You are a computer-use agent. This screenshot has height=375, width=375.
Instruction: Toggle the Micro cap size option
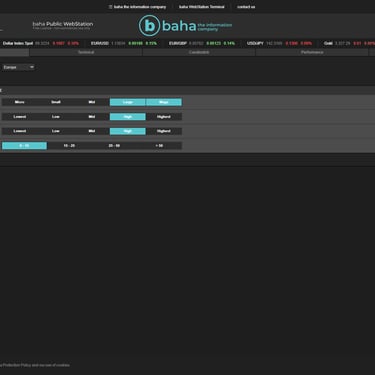coord(20,102)
